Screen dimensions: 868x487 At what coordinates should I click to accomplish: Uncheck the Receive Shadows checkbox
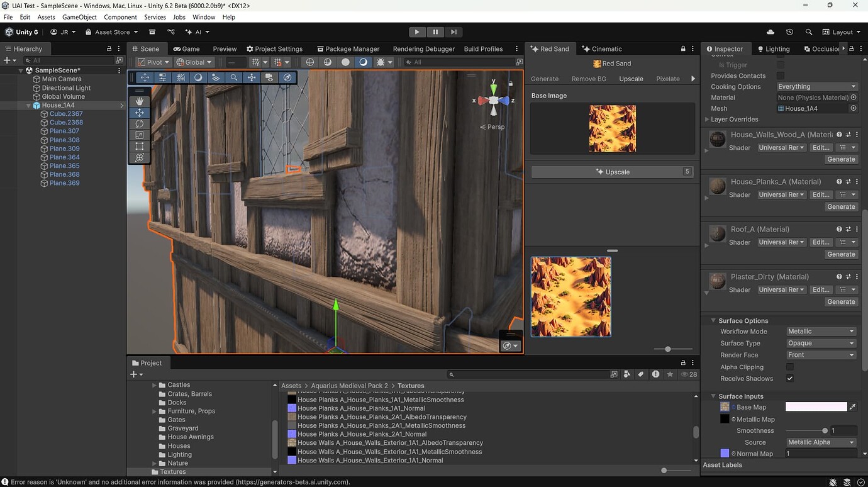click(x=791, y=378)
